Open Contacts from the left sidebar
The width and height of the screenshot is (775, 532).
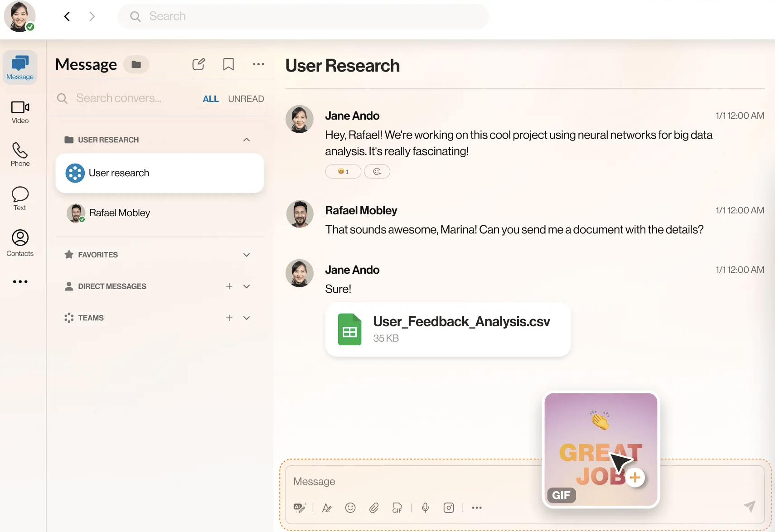[x=20, y=243]
